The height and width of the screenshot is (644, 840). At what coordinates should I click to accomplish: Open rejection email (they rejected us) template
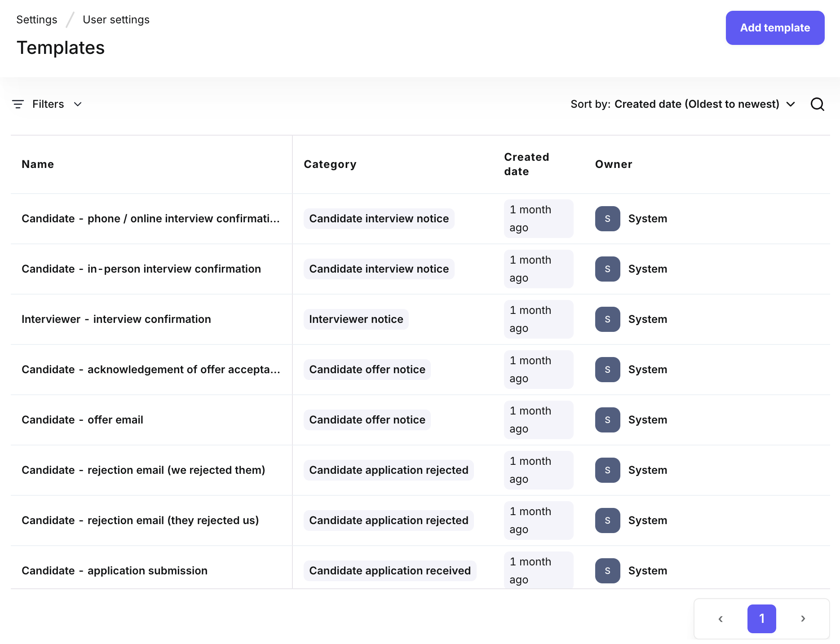(140, 520)
